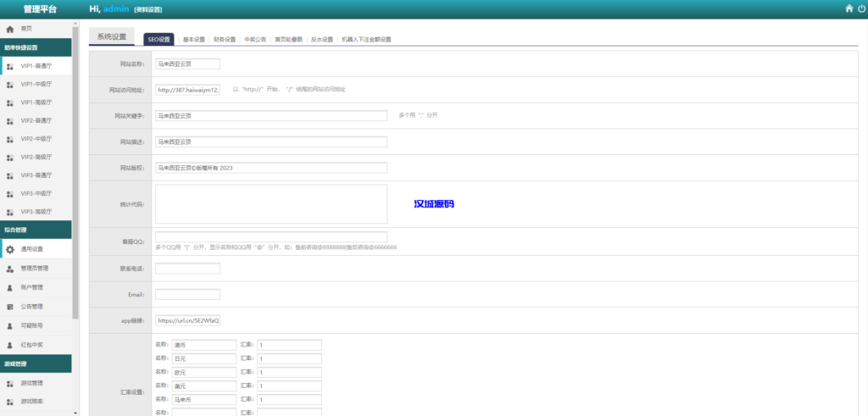Click the icon beside 游戏管理
868x416 pixels.
pyautogui.click(x=9, y=382)
